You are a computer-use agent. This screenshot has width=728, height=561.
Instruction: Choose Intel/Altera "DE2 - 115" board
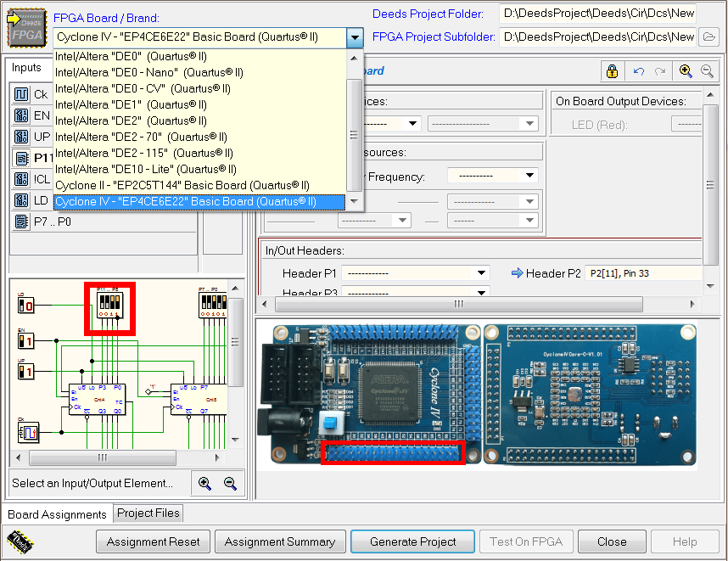click(x=199, y=154)
